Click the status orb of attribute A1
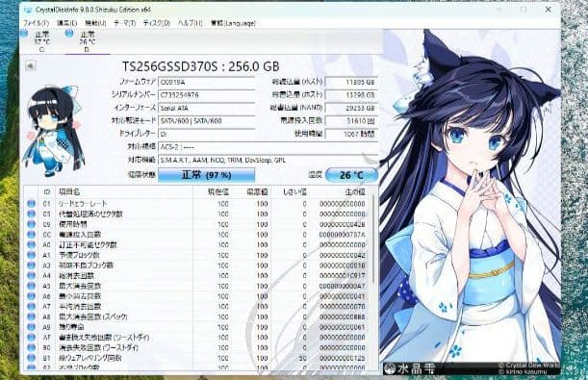This screenshot has height=380, width=588. click(x=32, y=255)
